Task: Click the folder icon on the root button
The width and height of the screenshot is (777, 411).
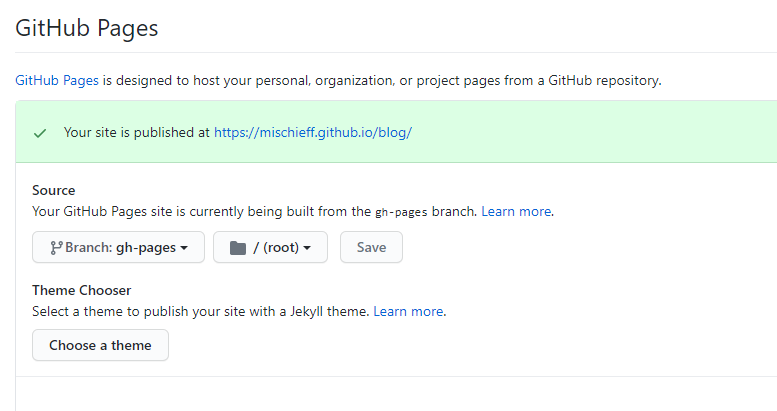Action: point(237,248)
